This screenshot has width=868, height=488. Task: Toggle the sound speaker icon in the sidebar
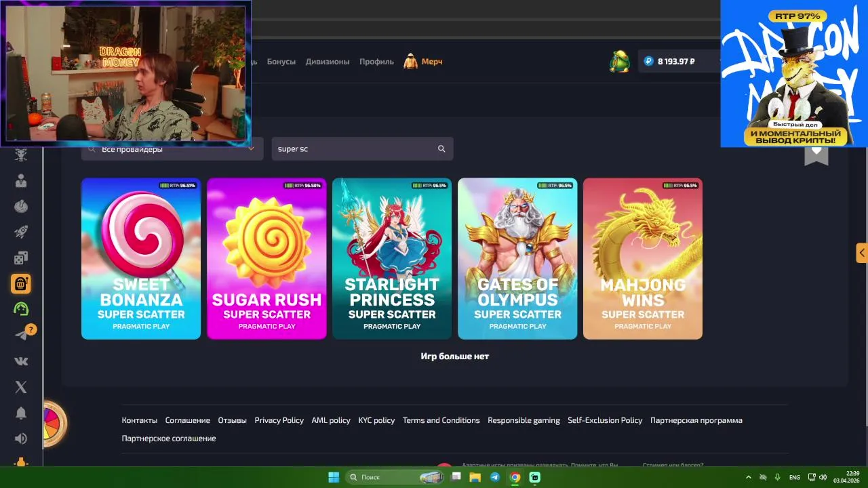point(21,439)
